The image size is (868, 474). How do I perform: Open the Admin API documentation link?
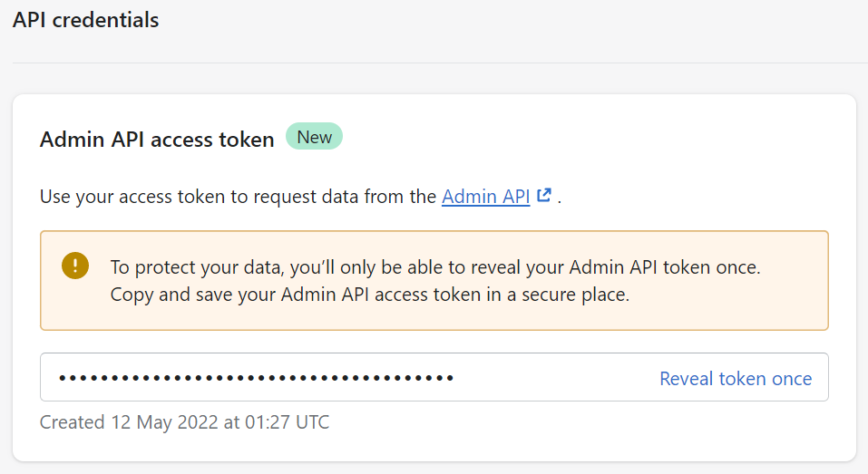485,197
